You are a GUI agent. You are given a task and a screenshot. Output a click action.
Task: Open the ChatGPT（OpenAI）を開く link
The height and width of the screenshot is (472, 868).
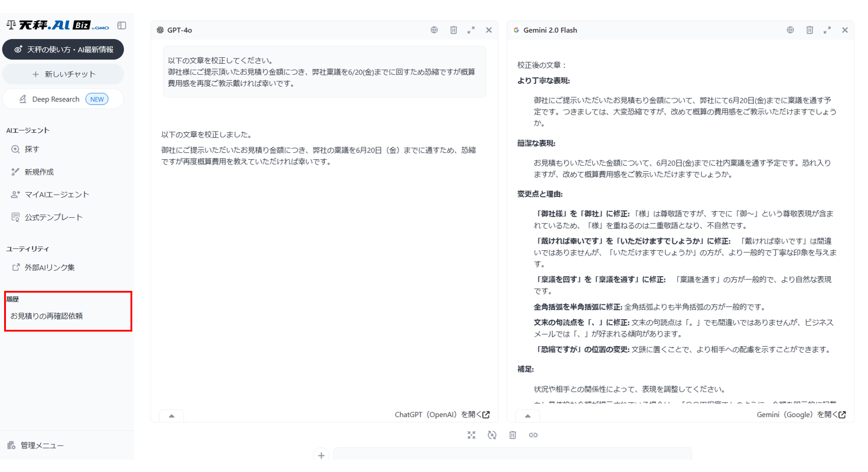point(442,415)
